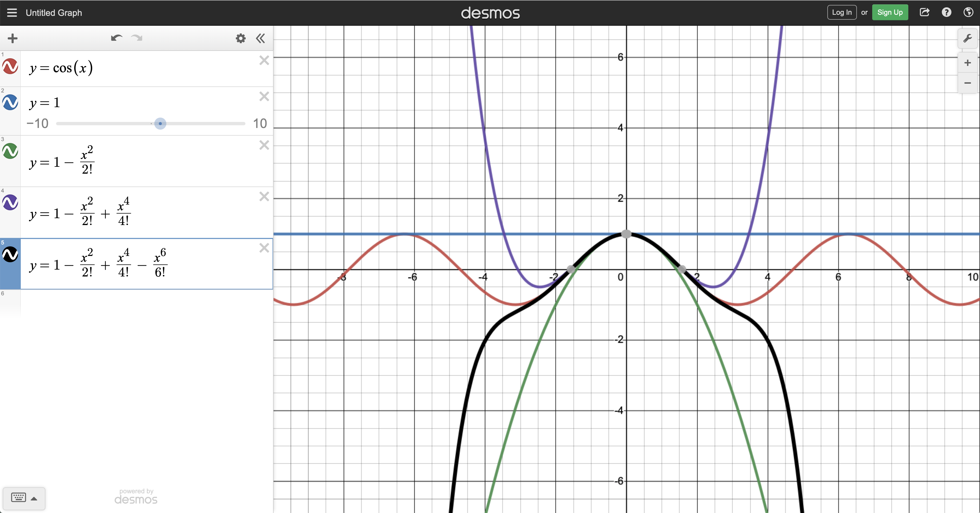This screenshot has width=980, height=513.
Task: Delete the y = cos(x) expression
Action: pos(264,60)
